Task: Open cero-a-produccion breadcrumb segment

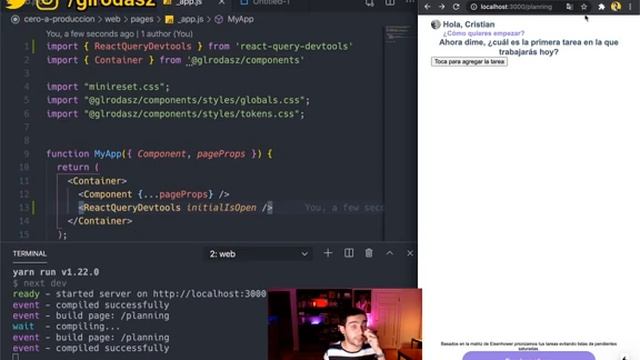Action: point(59,19)
